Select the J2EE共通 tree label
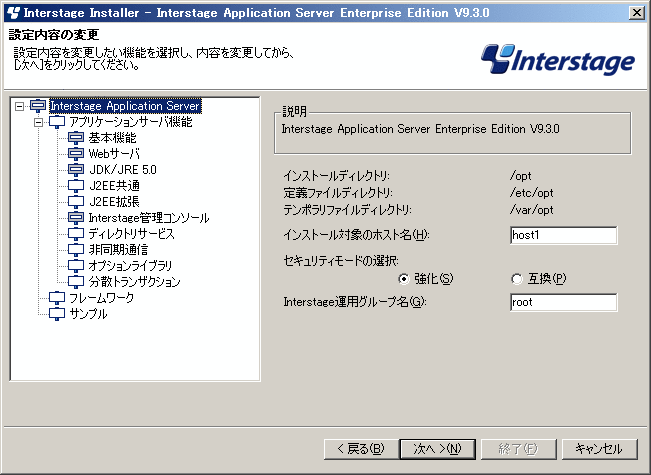The width and height of the screenshot is (651, 475). click(114, 186)
